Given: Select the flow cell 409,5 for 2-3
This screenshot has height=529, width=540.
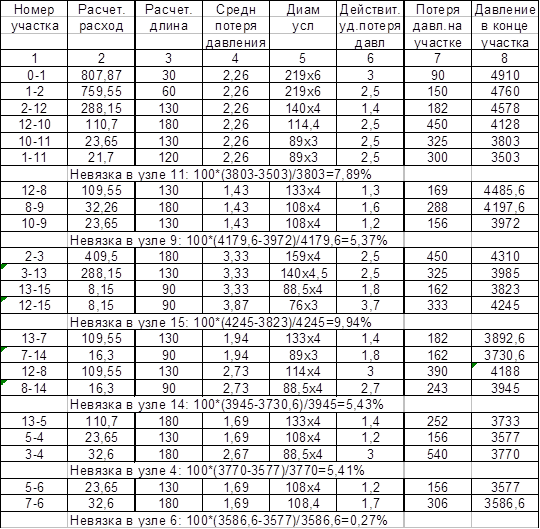Looking at the screenshot, I should [x=101, y=257].
